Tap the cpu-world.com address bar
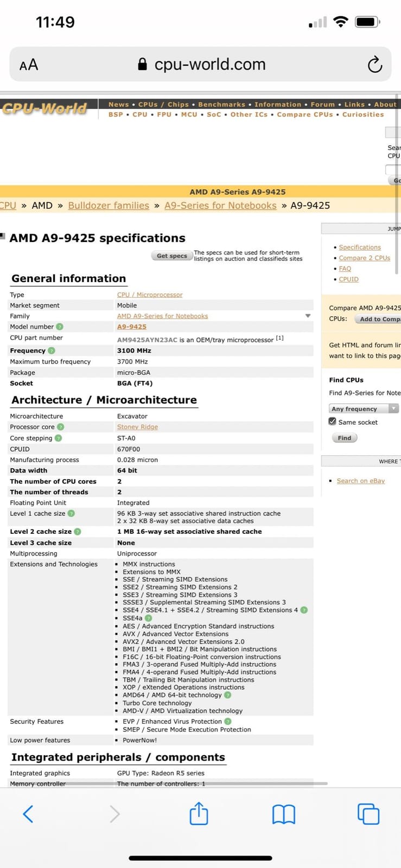The width and height of the screenshot is (401, 868). pyautogui.click(x=200, y=65)
